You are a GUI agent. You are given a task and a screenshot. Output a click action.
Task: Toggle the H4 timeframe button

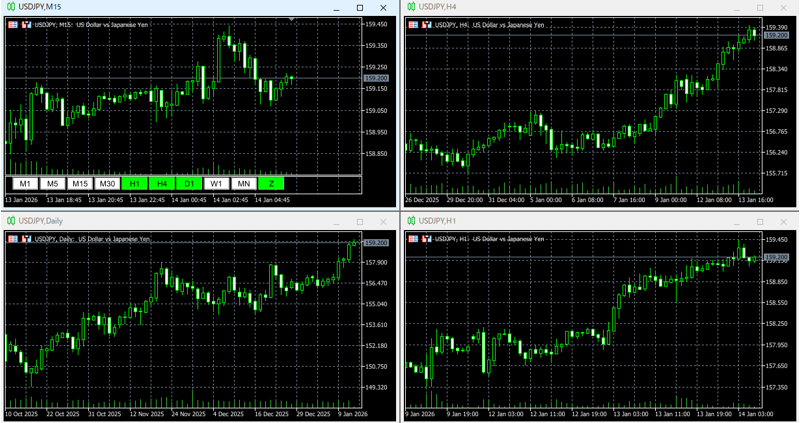click(x=161, y=184)
